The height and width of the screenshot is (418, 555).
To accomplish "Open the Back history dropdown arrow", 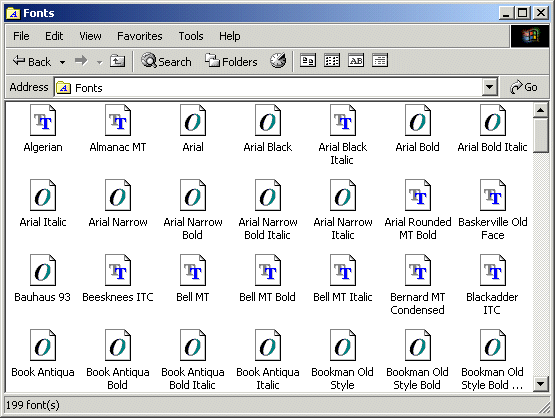I will point(62,62).
